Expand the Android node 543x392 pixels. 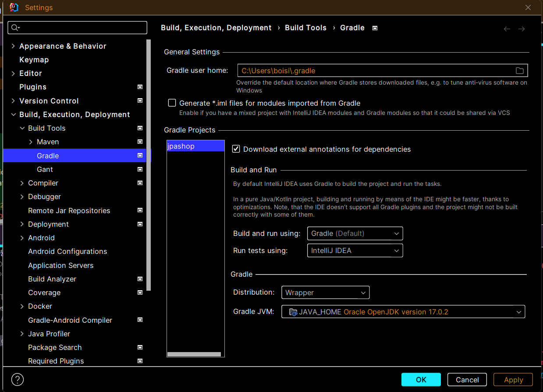tap(22, 238)
